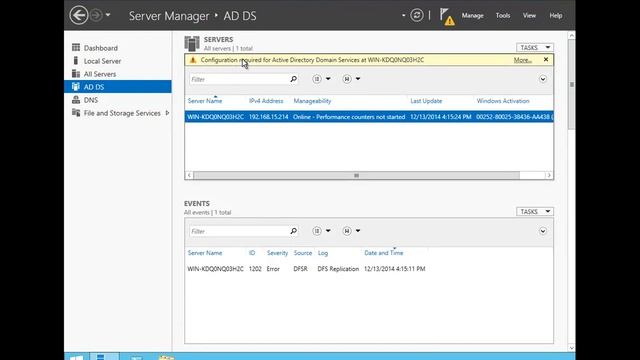Go back with the back arrow button
The width and height of the screenshot is (640, 360).
click(x=78, y=16)
